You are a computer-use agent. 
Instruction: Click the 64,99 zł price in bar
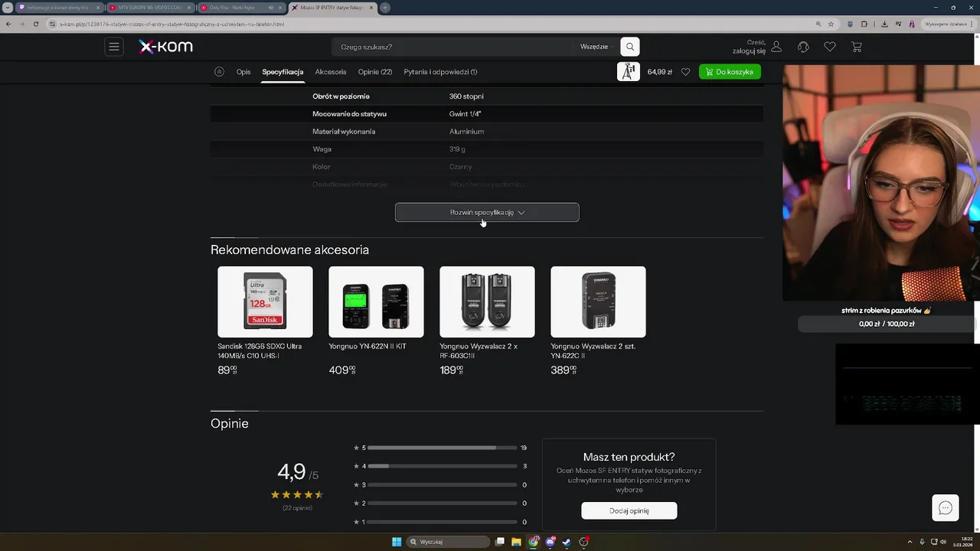pos(659,72)
